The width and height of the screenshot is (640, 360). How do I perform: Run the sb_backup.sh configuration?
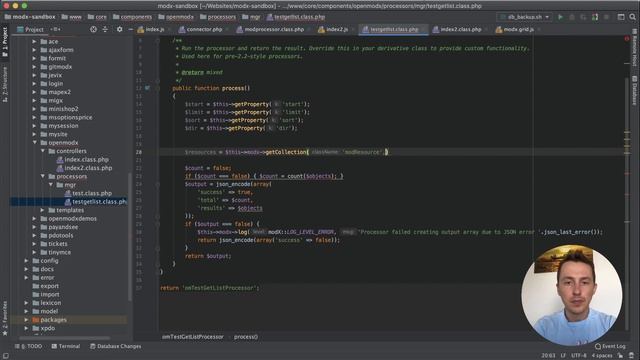point(560,17)
